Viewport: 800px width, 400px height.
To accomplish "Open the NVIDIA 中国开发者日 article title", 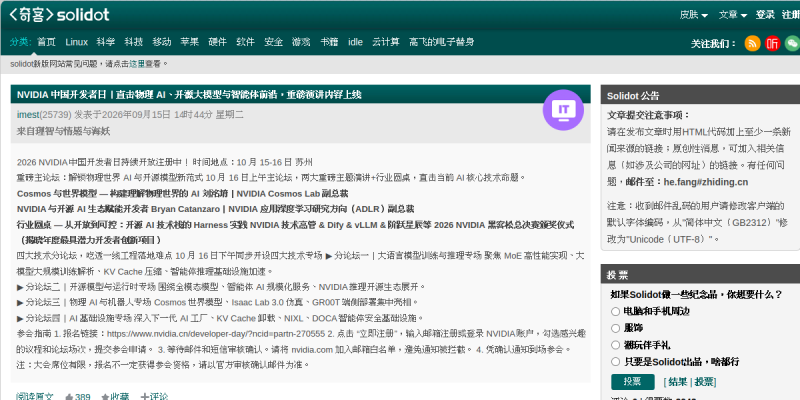I will 189,95.
